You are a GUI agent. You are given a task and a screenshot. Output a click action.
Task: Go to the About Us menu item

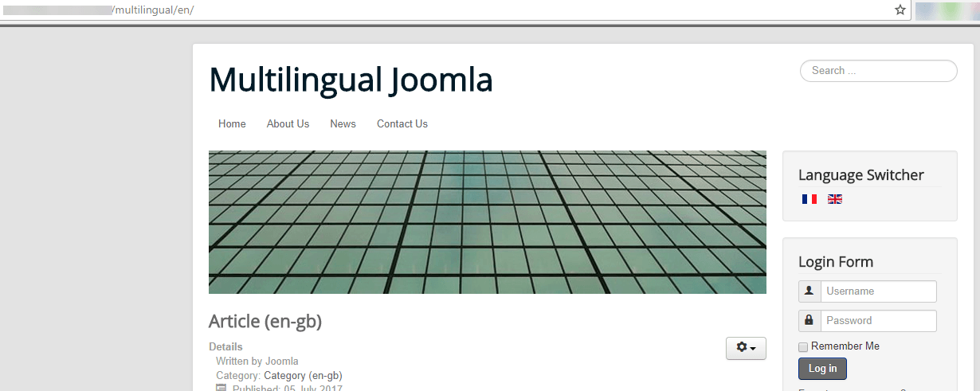pyautogui.click(x=288, y=123)
